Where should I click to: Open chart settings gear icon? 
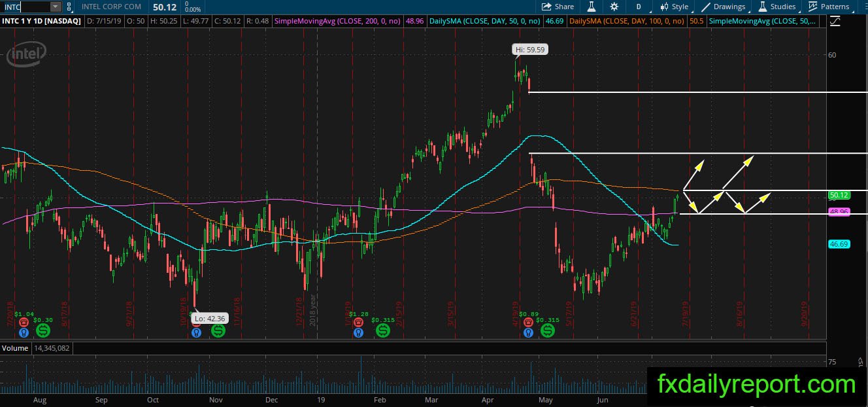(x=614, y=7)
